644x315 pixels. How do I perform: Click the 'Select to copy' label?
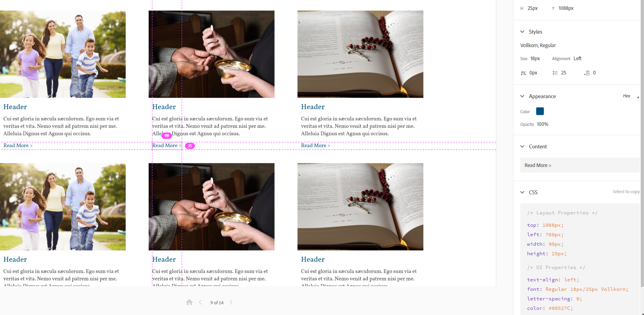(626, 192)
